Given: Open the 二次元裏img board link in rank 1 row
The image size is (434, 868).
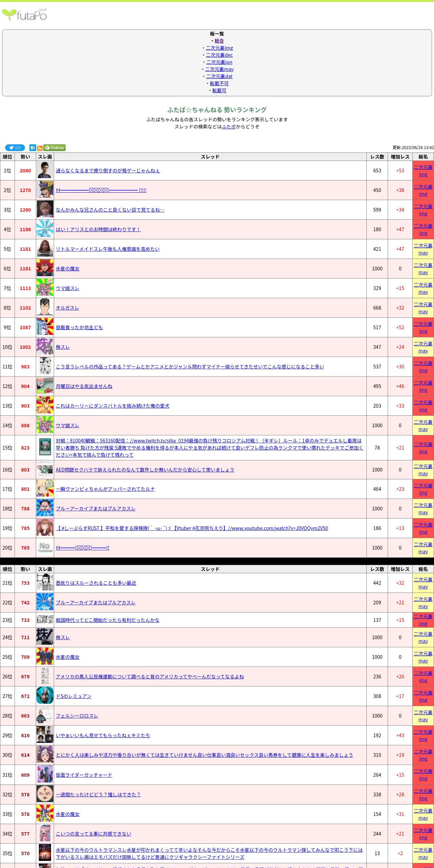Looking at the screenshot, I should [x=423, y=171].
